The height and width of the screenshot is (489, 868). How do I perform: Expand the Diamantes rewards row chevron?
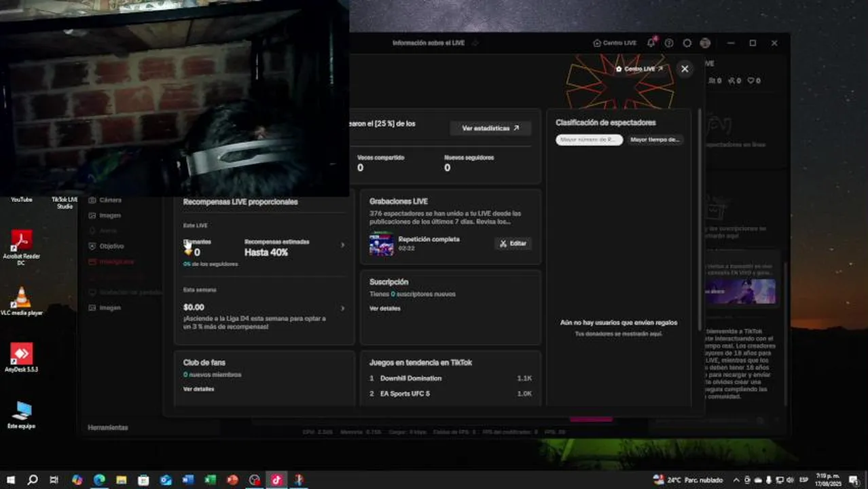(x=342, y=245)
